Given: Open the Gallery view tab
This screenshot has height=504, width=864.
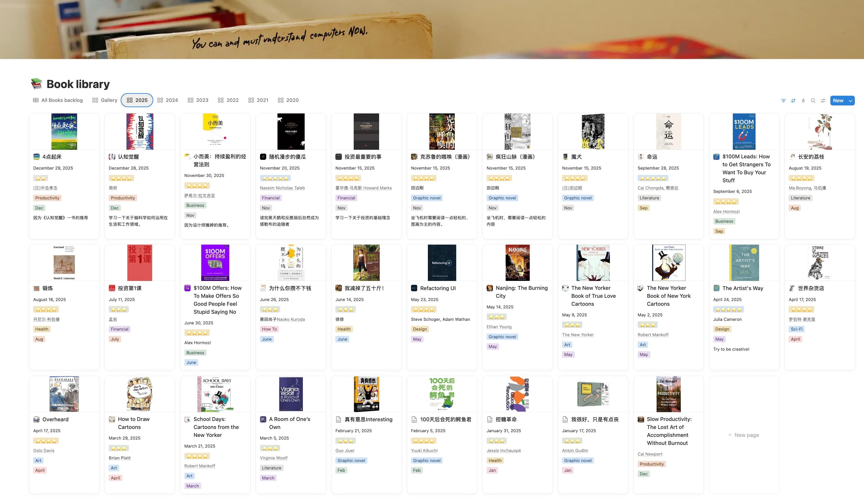Looking at the screenshot, I should [105, 100].
